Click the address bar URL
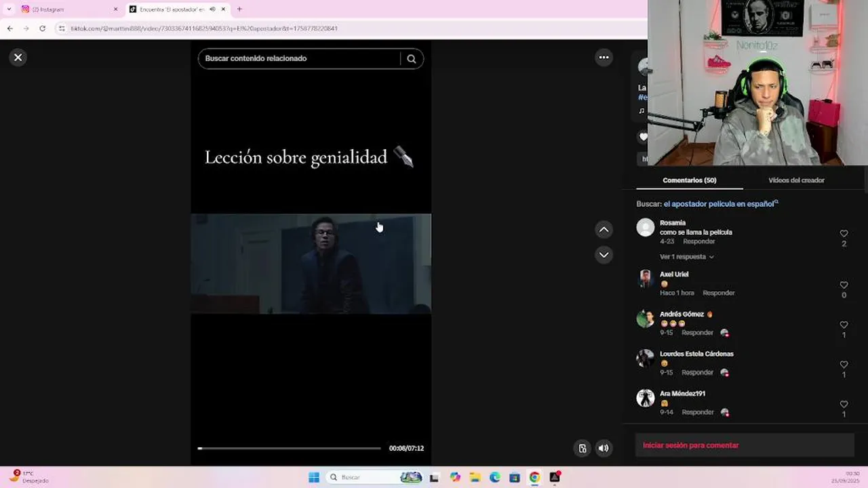Image resolution: width=868 pixels, height=488 pixels. (204, 28)
